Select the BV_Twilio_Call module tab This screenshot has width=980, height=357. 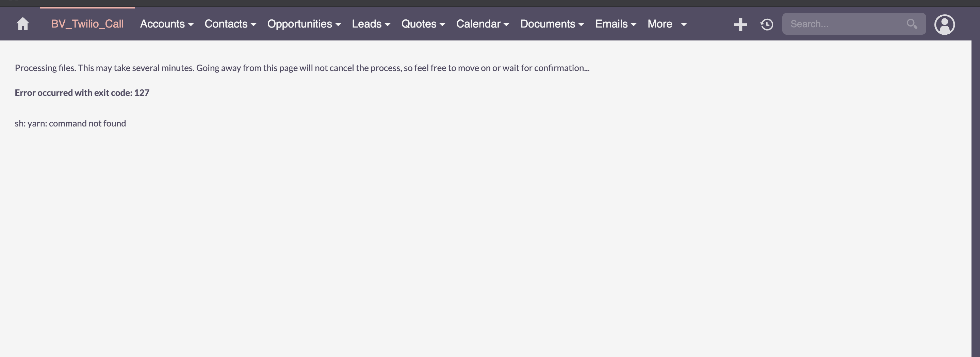(x=87, y=23)
